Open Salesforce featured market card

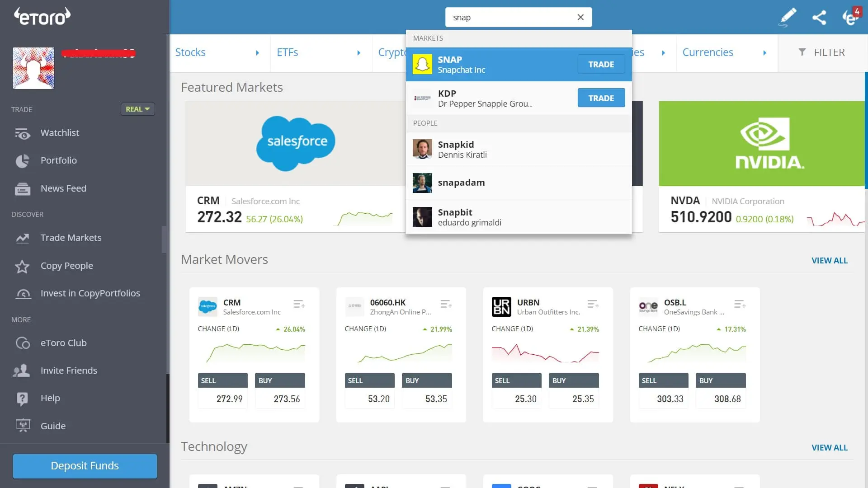(x=296, y=166)
